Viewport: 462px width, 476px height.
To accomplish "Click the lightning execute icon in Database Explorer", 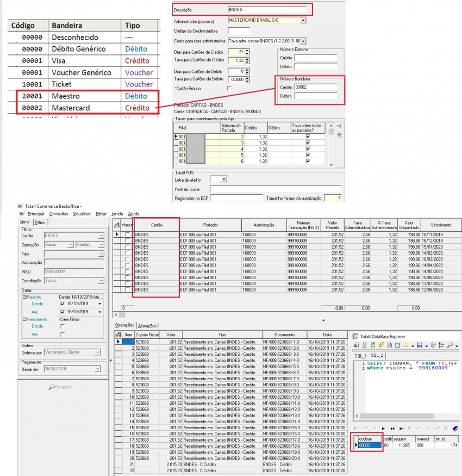I will (380, 345).
